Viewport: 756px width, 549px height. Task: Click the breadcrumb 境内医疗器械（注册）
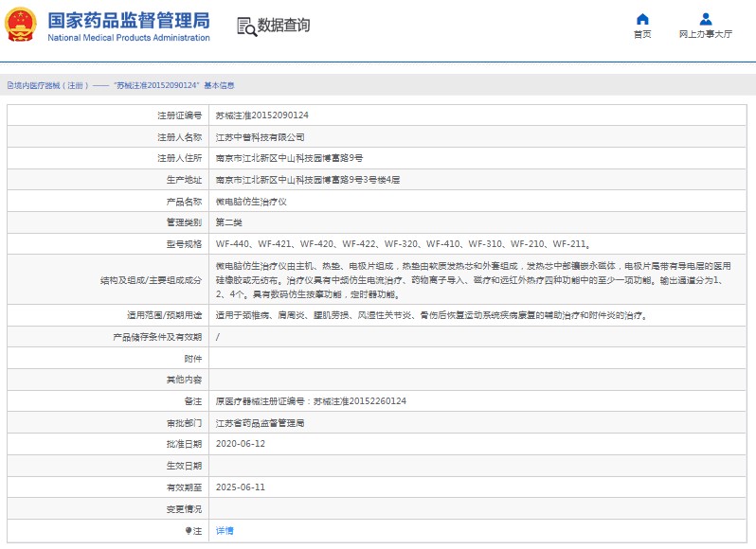[51, 85]
